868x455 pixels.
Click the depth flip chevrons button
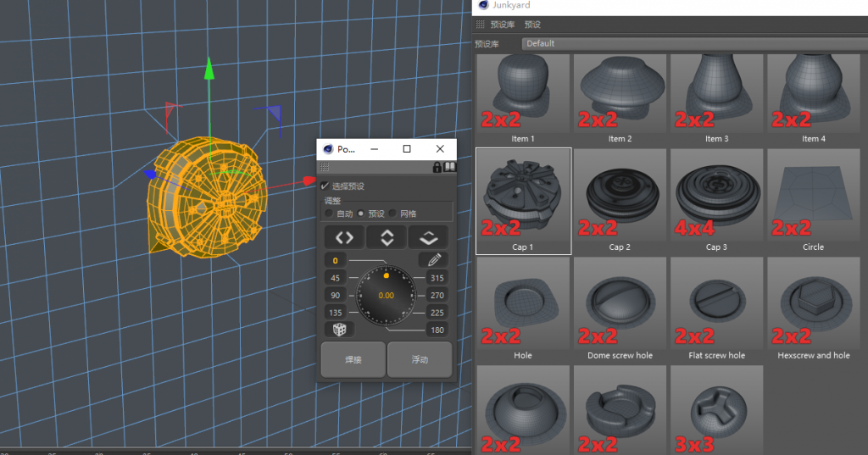click(428, 237)
